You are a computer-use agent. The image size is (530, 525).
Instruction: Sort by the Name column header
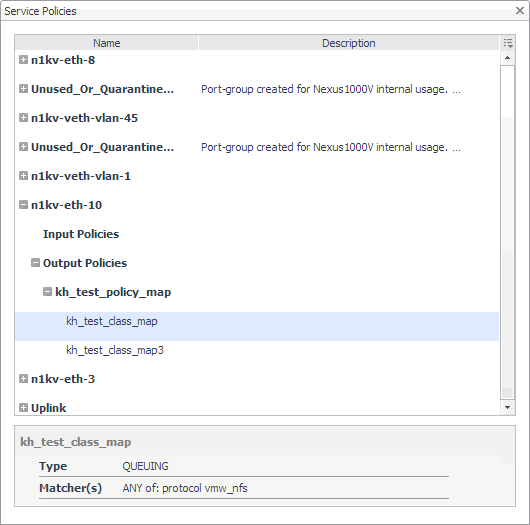tap(106, 43)
